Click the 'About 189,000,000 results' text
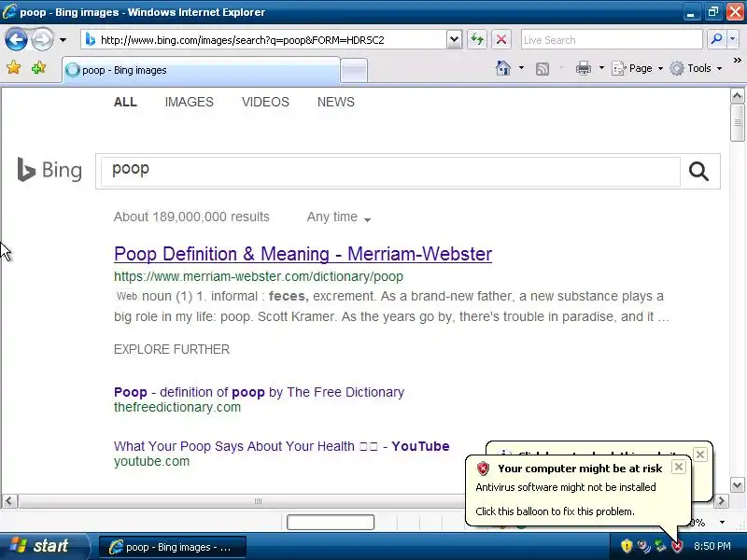The height and width of the screenshot is (560, 747). pos(191,217)
